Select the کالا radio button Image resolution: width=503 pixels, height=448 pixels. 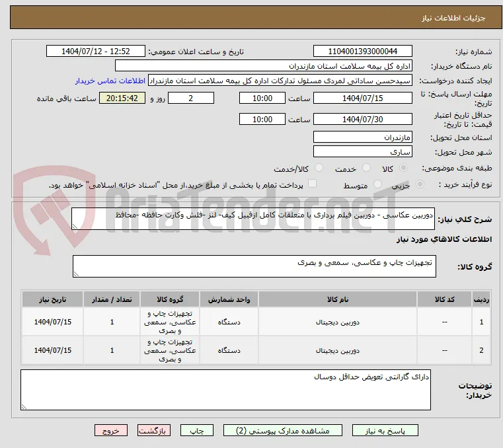click(404, 168)
